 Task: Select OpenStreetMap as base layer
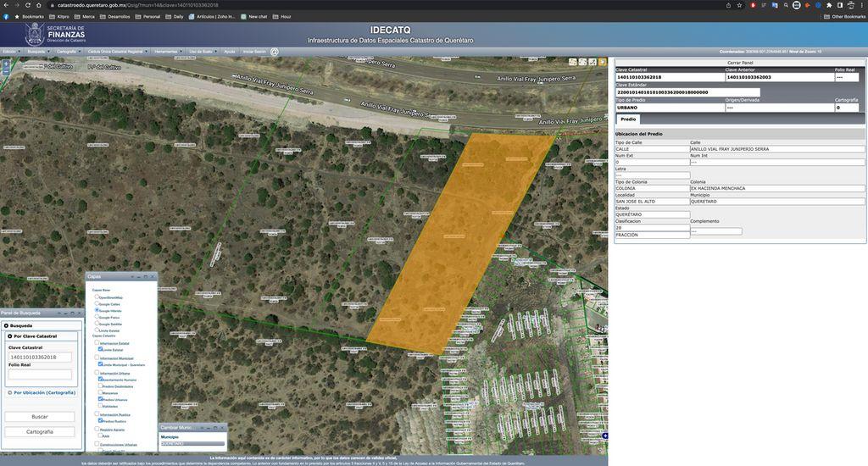[x=97, y=297]
